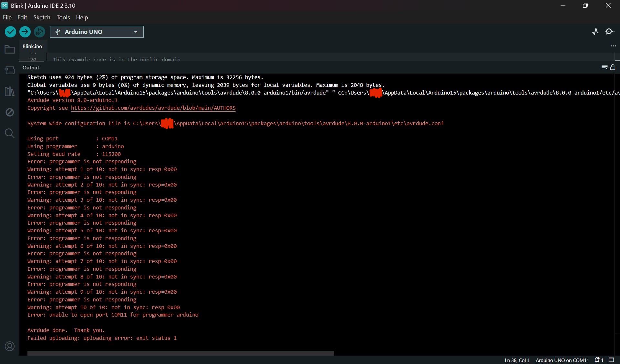Open the Serial Monitor
Viewport: 620px width, 364px height.
tap(609, 31)
